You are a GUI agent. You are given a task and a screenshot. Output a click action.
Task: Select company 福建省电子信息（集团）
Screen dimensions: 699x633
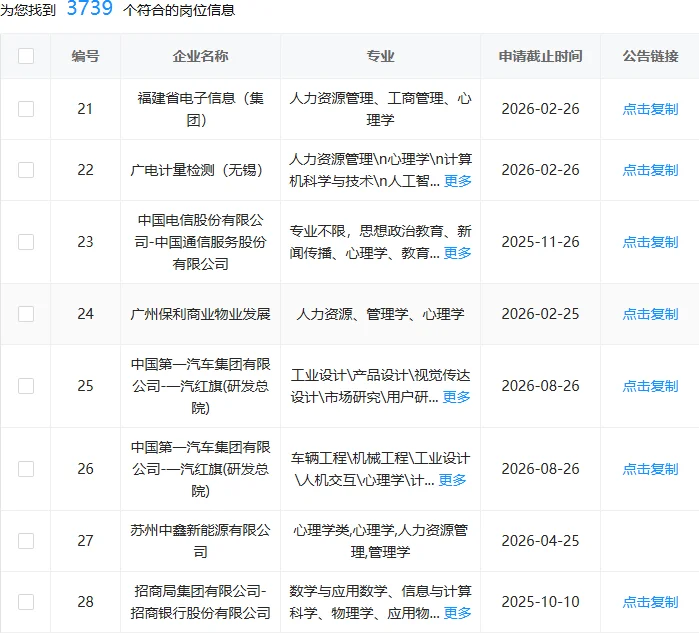pos(200,109)
